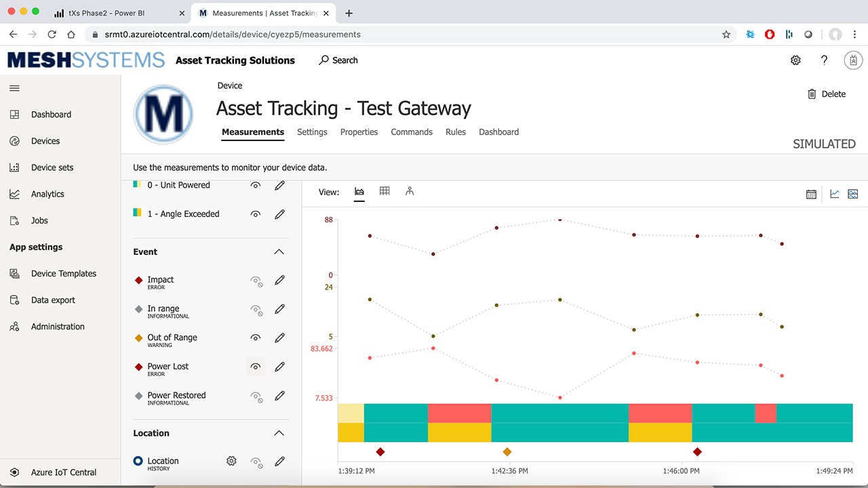The width and height of the screenshot is (868, 488).
Task: Click the Mesh Systems logo
Action: click(86, 60)
